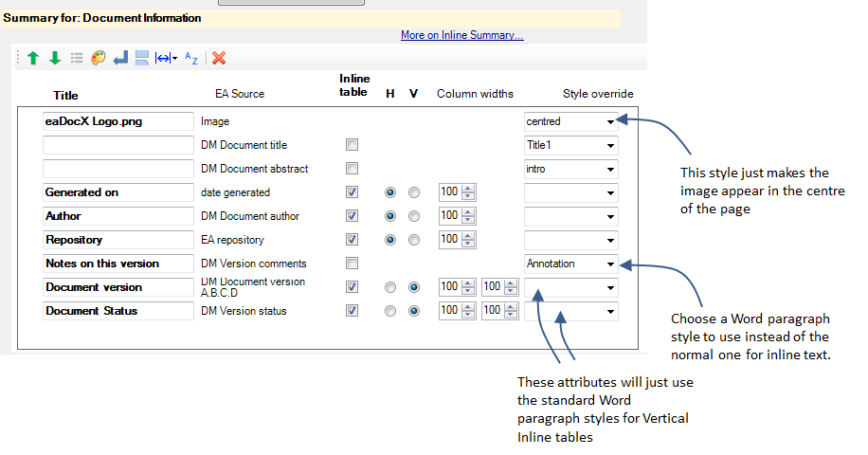Click the A-Z sort icon
Image resolution: width=868 pixels, height=455 pixels.
(x=191, y=58)
